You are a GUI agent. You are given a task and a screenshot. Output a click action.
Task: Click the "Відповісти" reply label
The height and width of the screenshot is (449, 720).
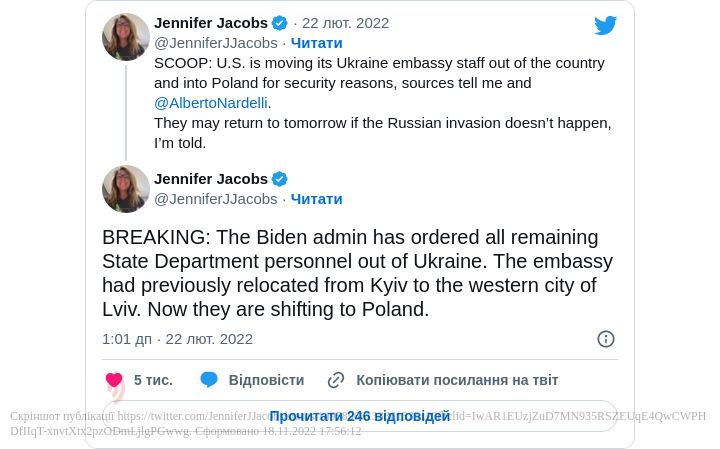(x=266, y=380)
